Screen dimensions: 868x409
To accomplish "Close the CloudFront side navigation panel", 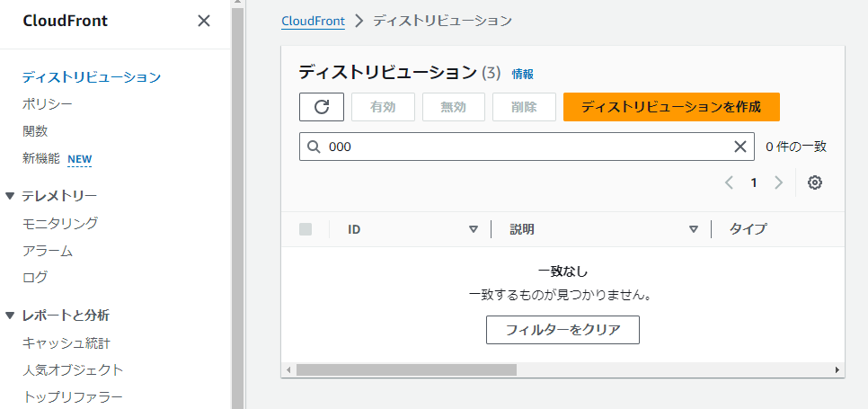I will 204,21.
